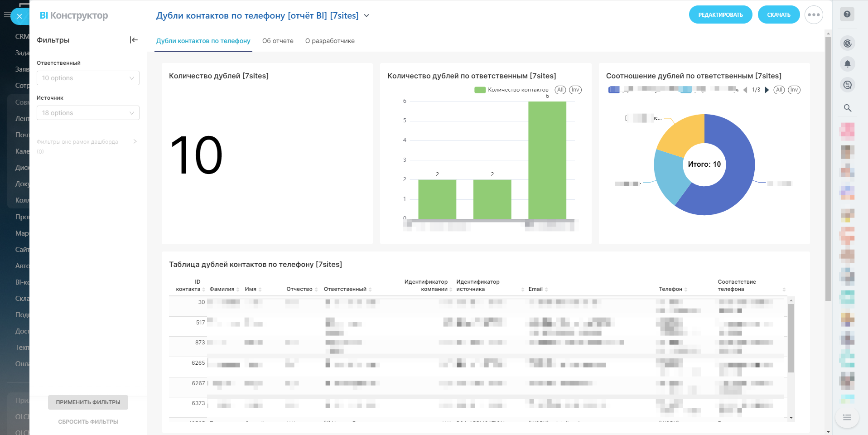868x435 pixels.
Task: Open the Ответственный filter dropdown
Action: 88,78
